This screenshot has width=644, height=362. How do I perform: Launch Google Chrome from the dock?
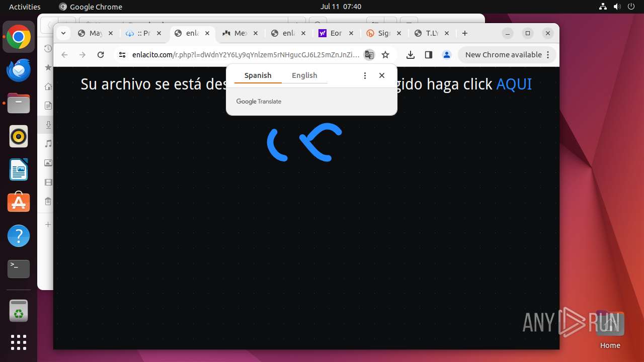[19, 37]
